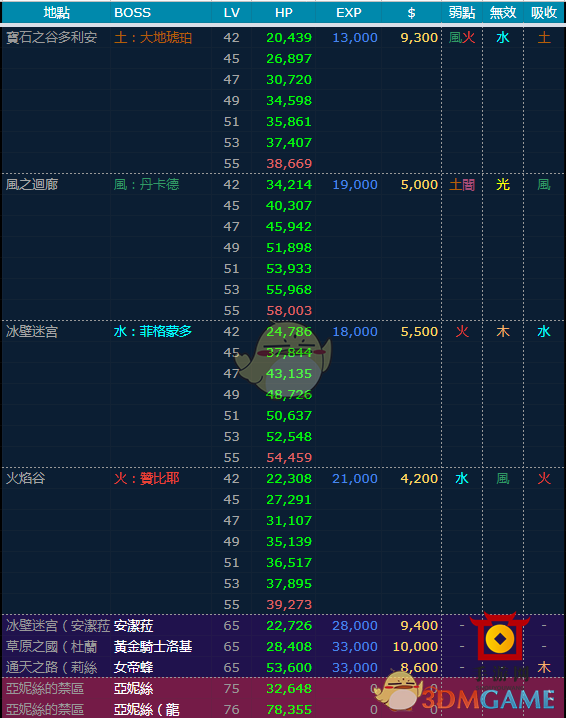Click EXP value 19,000
This screenshot has width=566, height=718.
click(x=355, y=185)
